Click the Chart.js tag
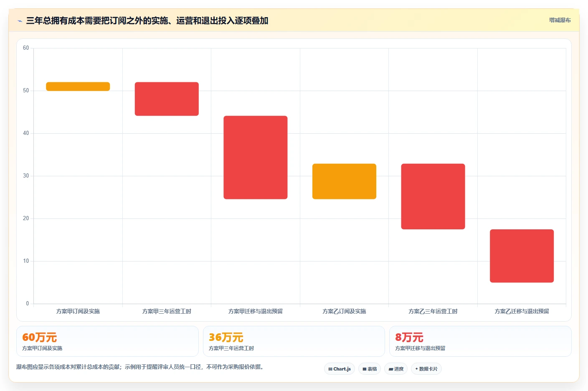 pos(340,369)
